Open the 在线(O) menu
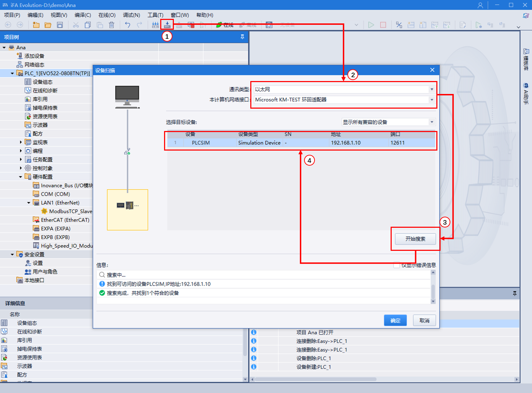The width and height of the screenshot is (532, 393). click(107, 15)
